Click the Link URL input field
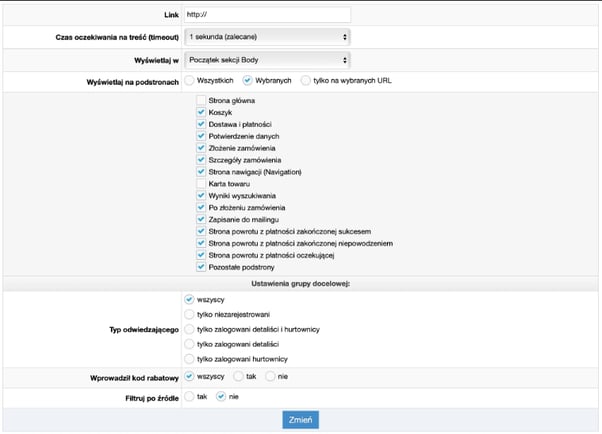602x434 pixels. coord(266,14)
